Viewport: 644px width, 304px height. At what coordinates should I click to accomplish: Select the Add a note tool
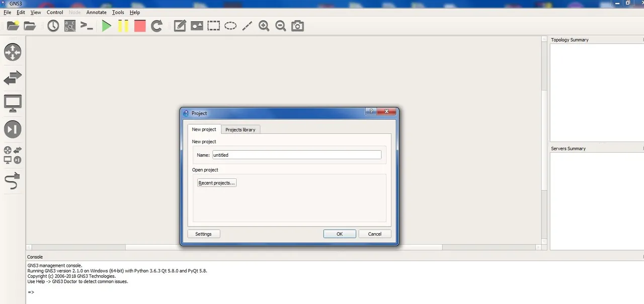[180, 26]
